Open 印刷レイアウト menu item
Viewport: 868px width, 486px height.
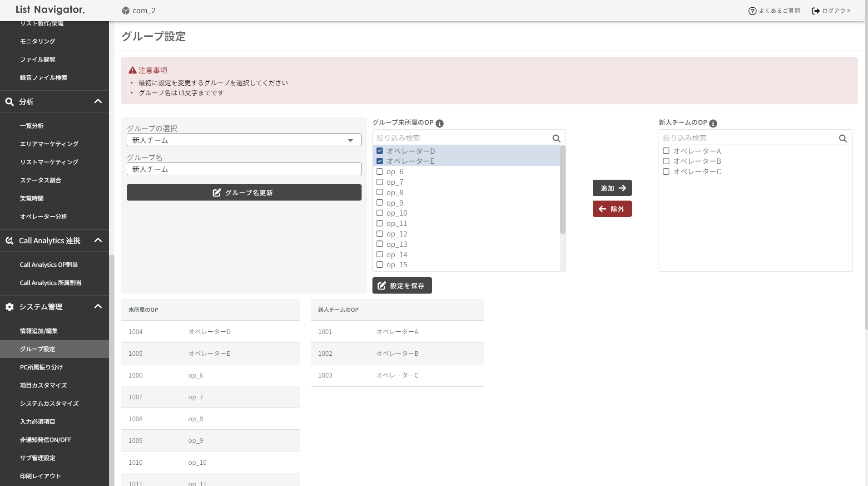40,476
